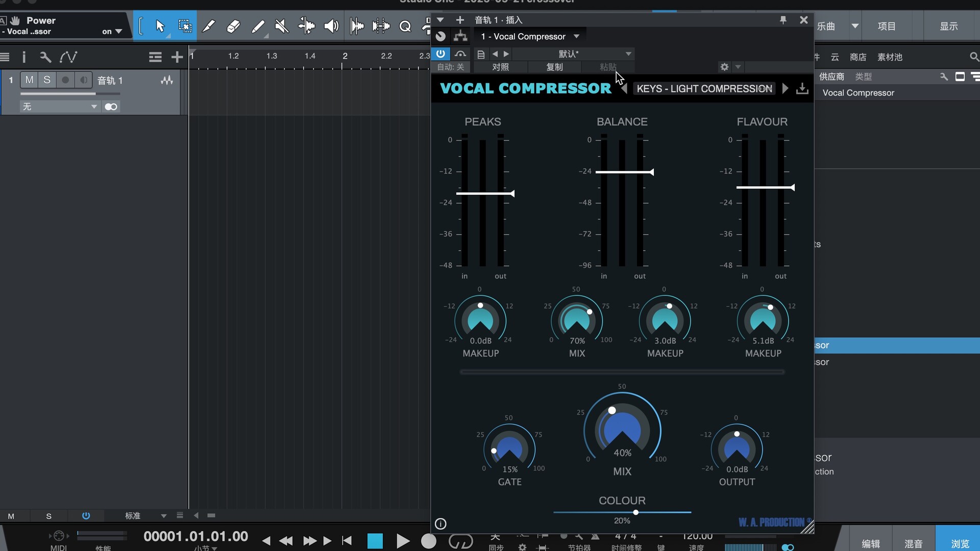Save preset with download icon
Screen dimensions: 980x551
click(802, 89)
